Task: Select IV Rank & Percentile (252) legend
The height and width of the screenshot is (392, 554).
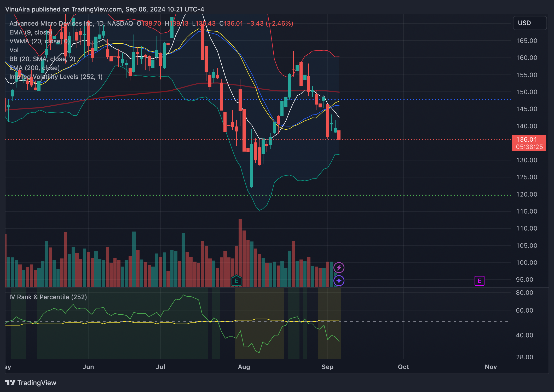Action: 48,297
